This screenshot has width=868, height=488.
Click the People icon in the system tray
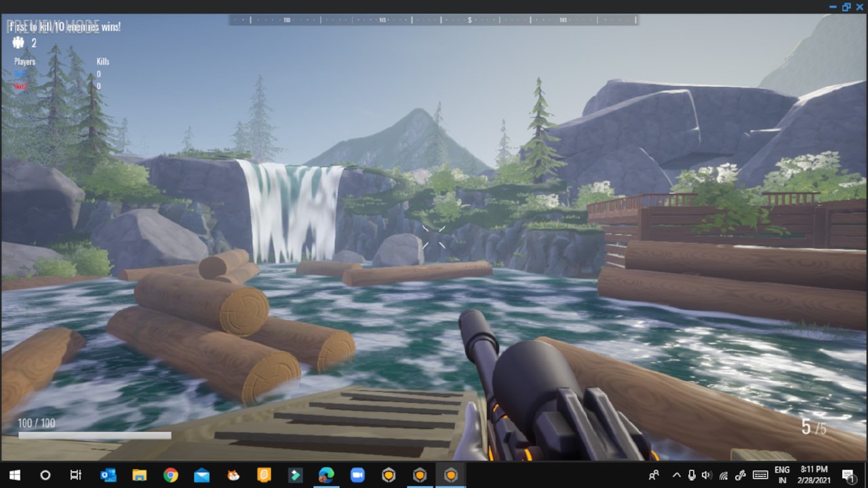654,474
